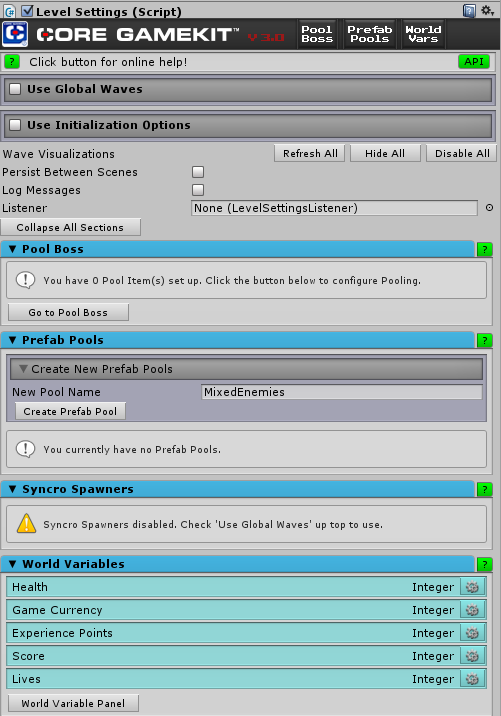Open component gear settings menu
Viewport: 501px width, 716px height.
pyautogui.click(x=487, y=11)
